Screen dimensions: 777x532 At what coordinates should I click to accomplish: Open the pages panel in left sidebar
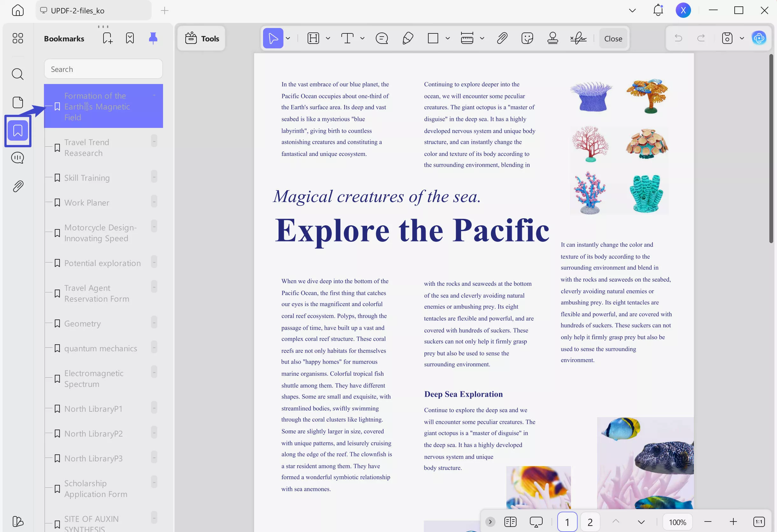(x=18, y=102)
